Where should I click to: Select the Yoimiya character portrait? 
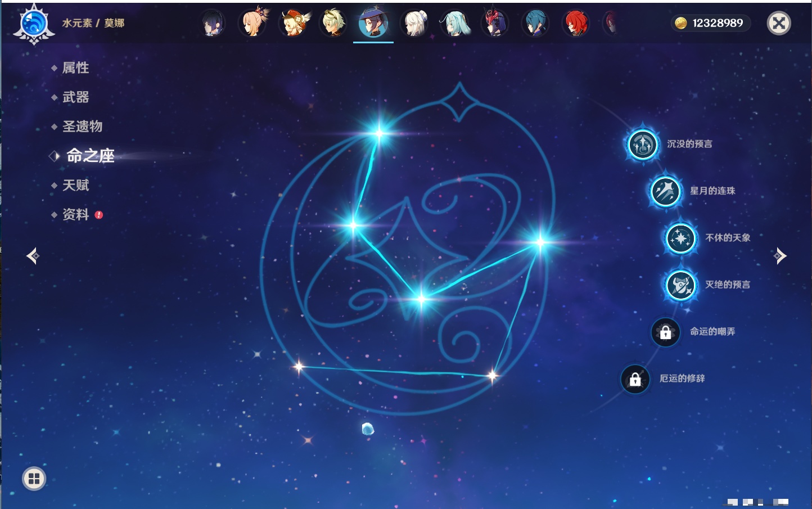coord(252,23)
